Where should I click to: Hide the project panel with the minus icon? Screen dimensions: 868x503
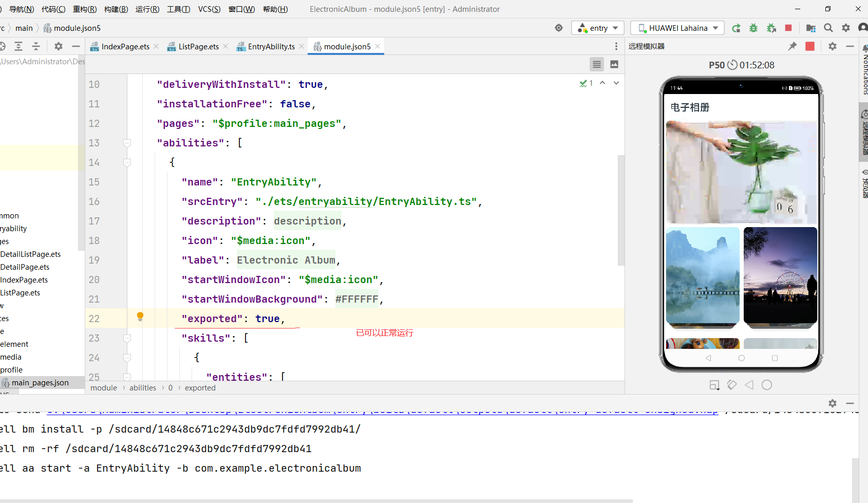coord(76,46)
